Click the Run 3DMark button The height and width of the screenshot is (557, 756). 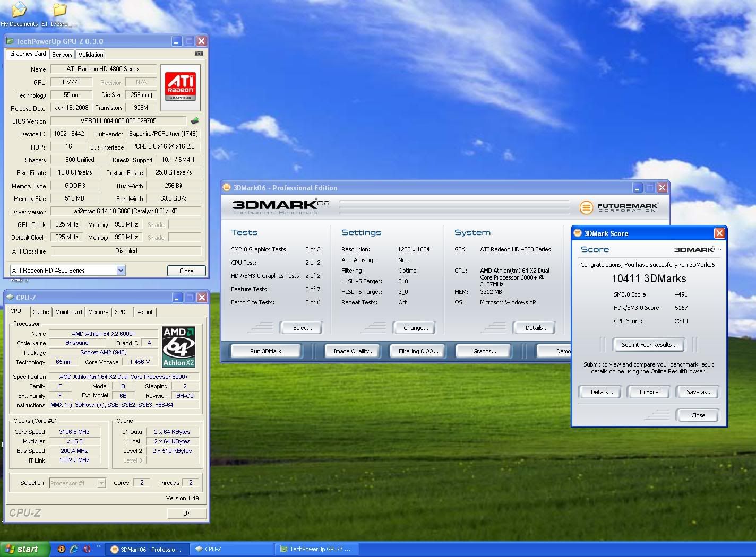[x=265, y=351]
